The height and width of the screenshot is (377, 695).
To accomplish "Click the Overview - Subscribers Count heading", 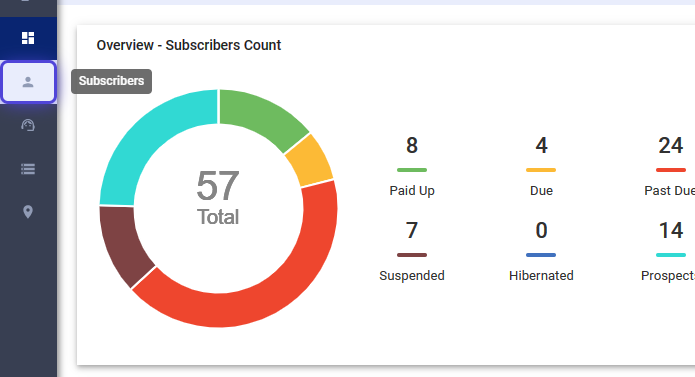I will pos(189,45).
